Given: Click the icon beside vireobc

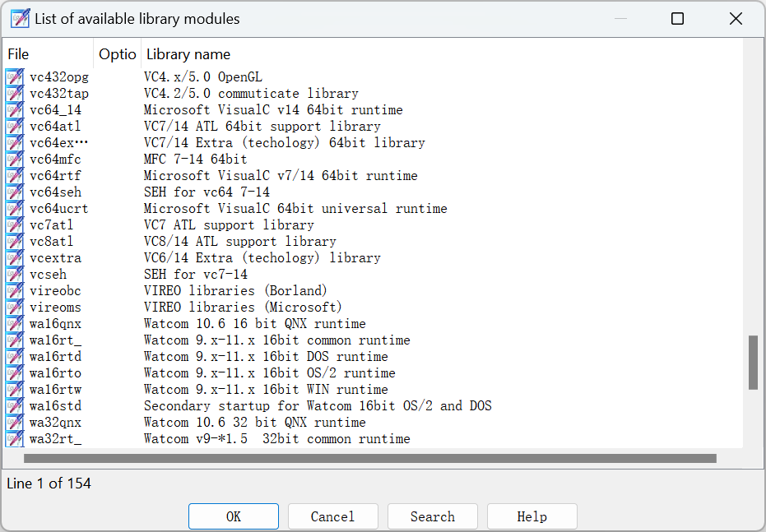Looking at the screenshot, I should coord(15,291).
